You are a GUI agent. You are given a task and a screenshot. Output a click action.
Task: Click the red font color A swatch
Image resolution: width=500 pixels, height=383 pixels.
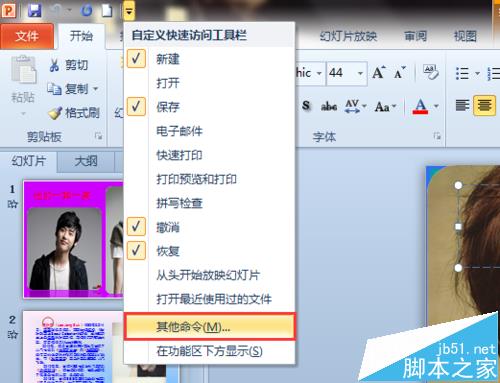[x=420, y=107]
